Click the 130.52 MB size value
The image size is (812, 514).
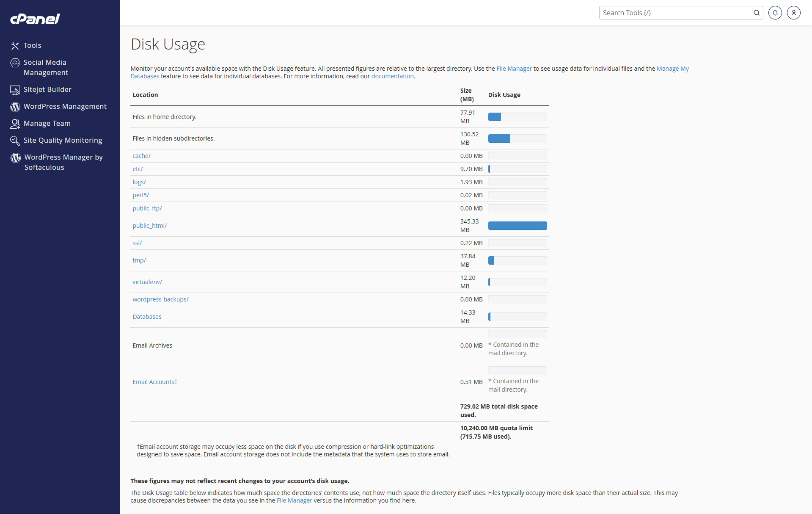(x=470, y=138)
